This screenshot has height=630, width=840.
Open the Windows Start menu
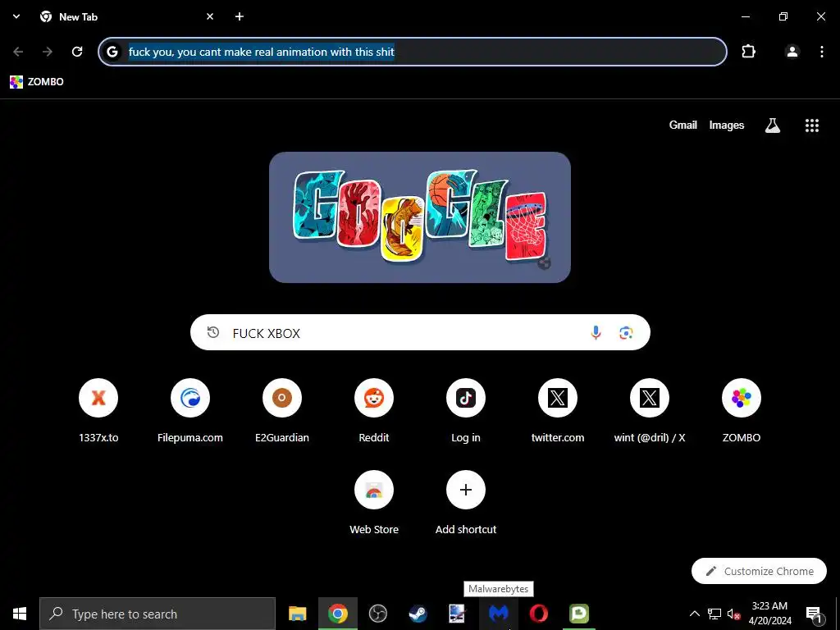pos(20,614)
